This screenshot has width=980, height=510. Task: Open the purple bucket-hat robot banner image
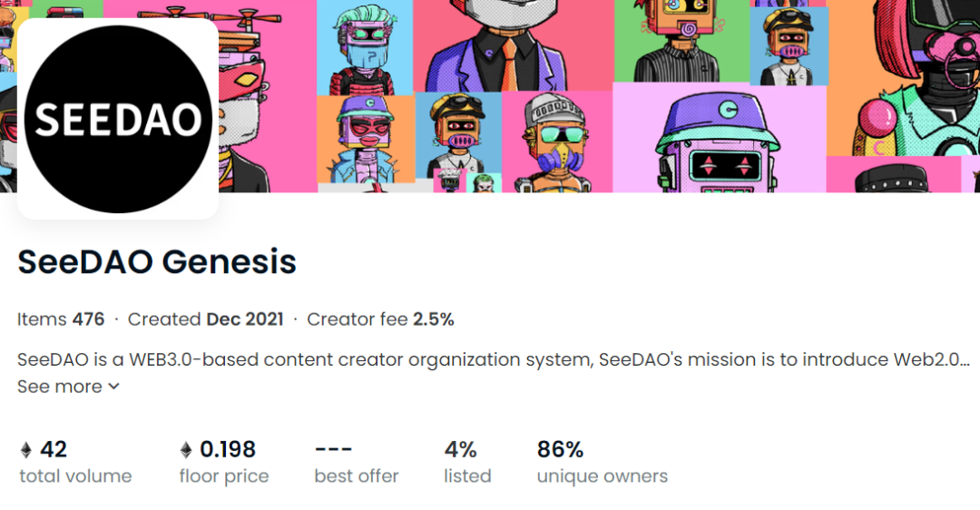[720, 141]
